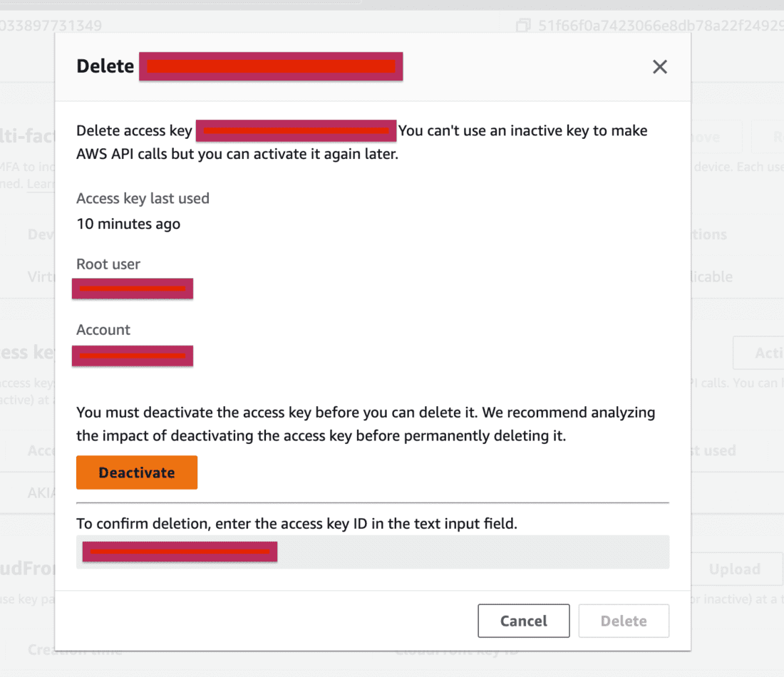
Task: Click the "Access key last used" label
Action: [x=143, y=198]
